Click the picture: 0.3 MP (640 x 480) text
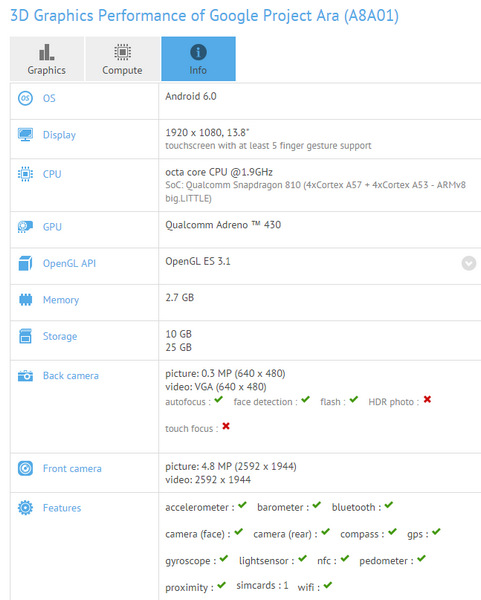The image size is (481, 600). (x=225, y=373)
